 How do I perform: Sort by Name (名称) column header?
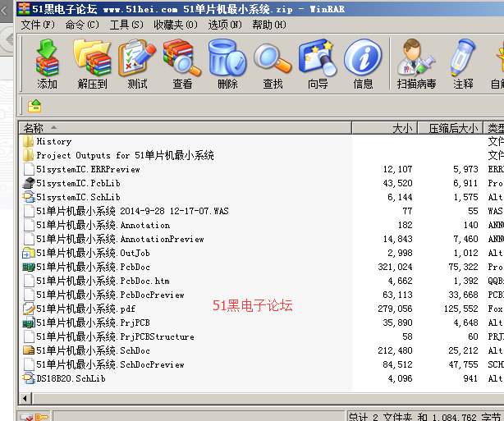186,128
